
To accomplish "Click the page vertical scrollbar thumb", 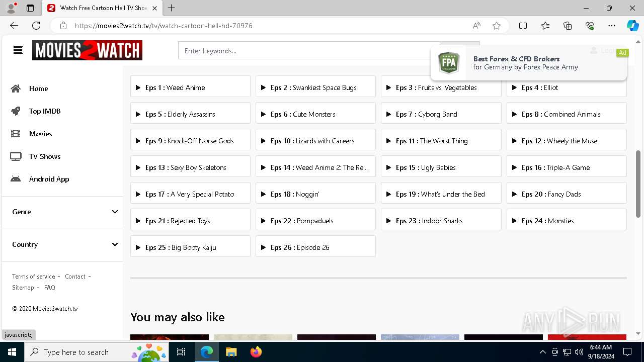I will pos(638,184).
